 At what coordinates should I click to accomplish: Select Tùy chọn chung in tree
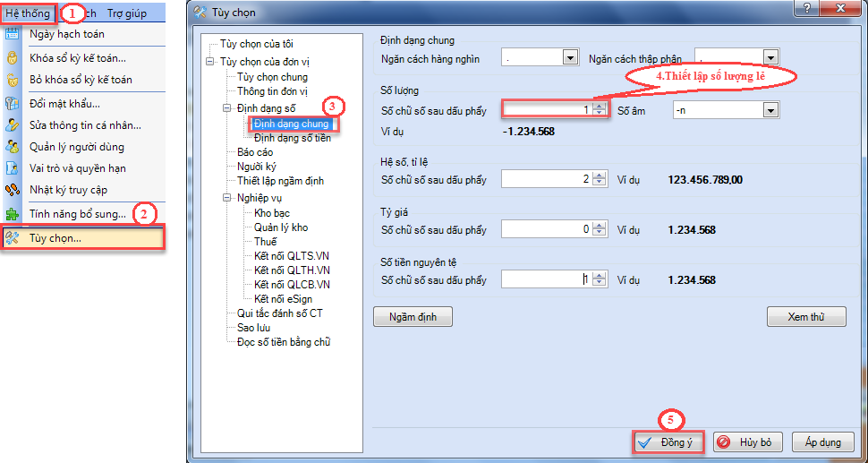pos(272,77)
